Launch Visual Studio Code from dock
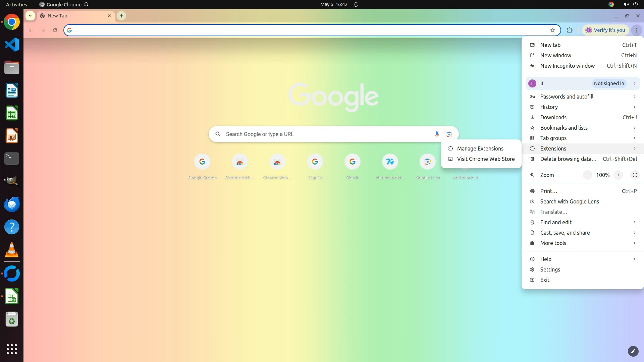Image resolution: width=644 pixels, height=362 pixels. pos(12,45)
